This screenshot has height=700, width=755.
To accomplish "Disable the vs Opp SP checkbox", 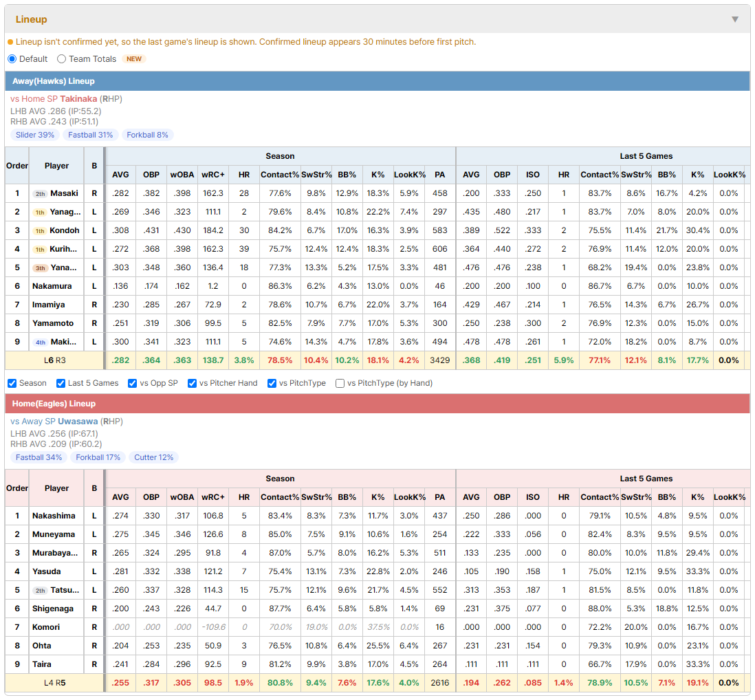I will [133, 383].
